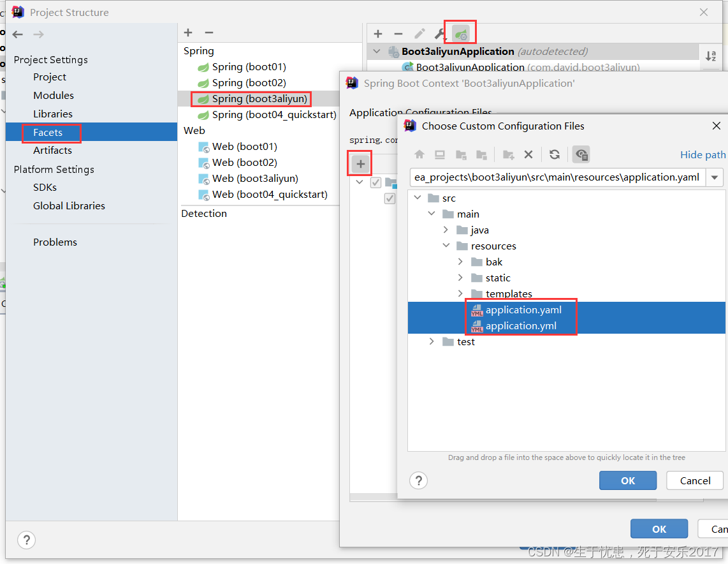Screen dimensions: 728x564
Task: Open the Spring Boot customization icon
Action: coord(460,34)
